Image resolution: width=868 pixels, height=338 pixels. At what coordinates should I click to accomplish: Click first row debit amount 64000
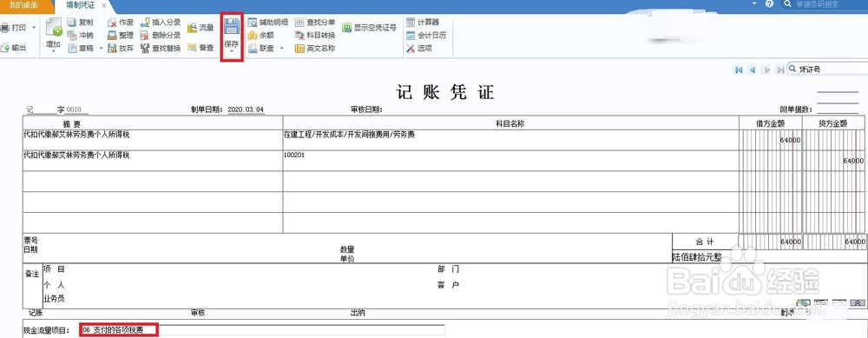coord(770,140)
